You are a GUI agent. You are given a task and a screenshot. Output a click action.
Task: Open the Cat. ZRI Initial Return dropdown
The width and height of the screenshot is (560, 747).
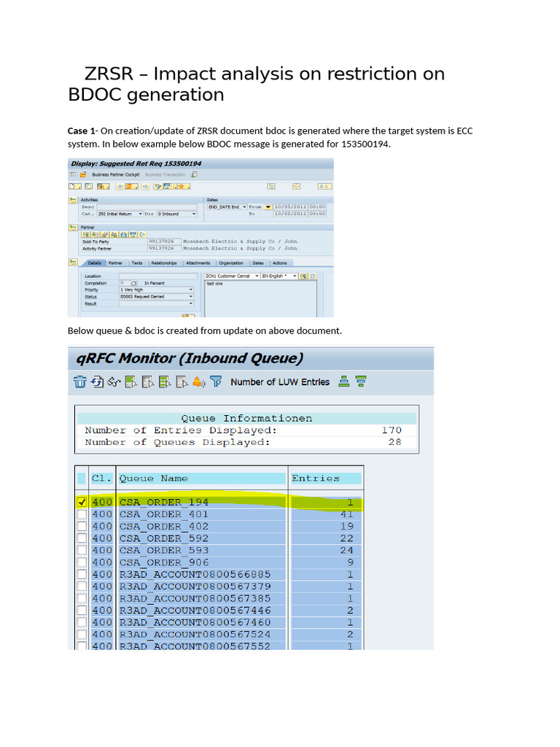pyautogui.click(x=120, y=214)
